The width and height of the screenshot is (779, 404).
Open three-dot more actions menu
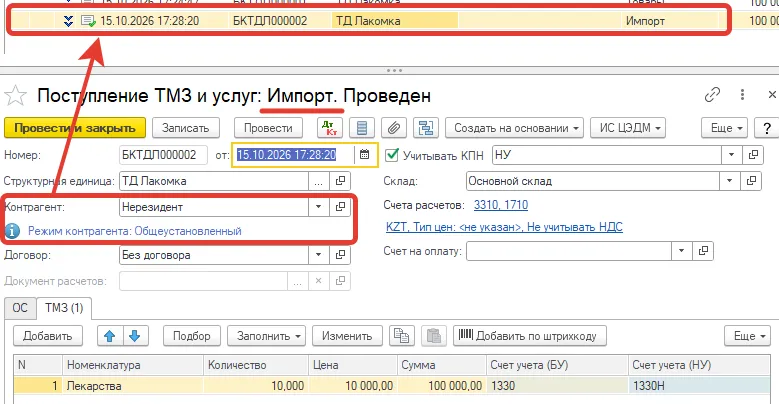pos(742,94)
